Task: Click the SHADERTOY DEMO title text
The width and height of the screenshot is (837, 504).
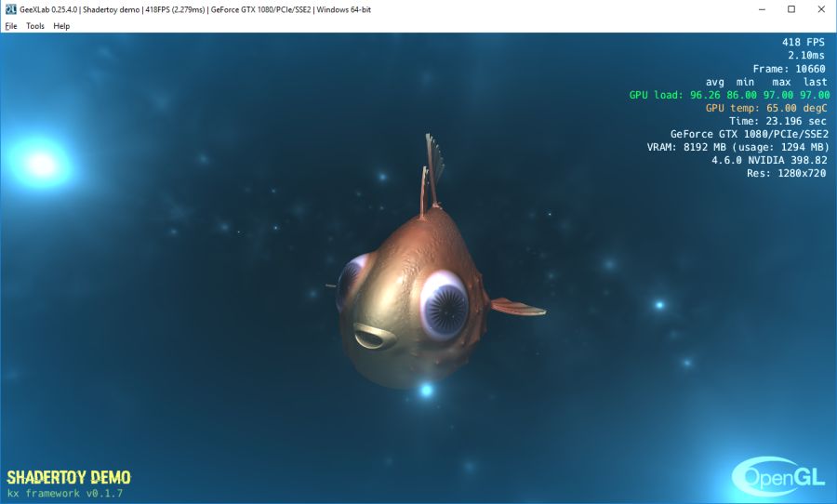Action: click(x=68, y=477)
